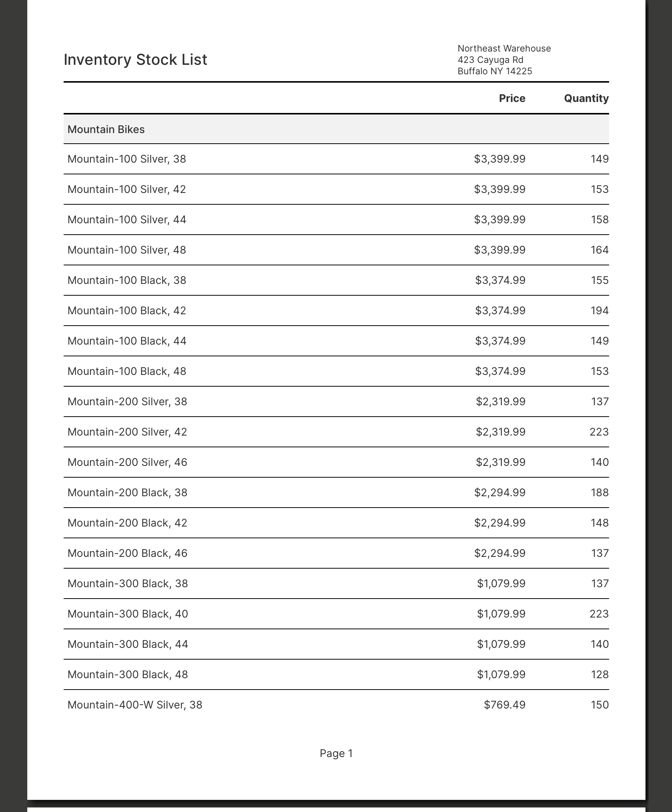Click the Price column header
Screen dimensions: 672x812
[512, 98]
